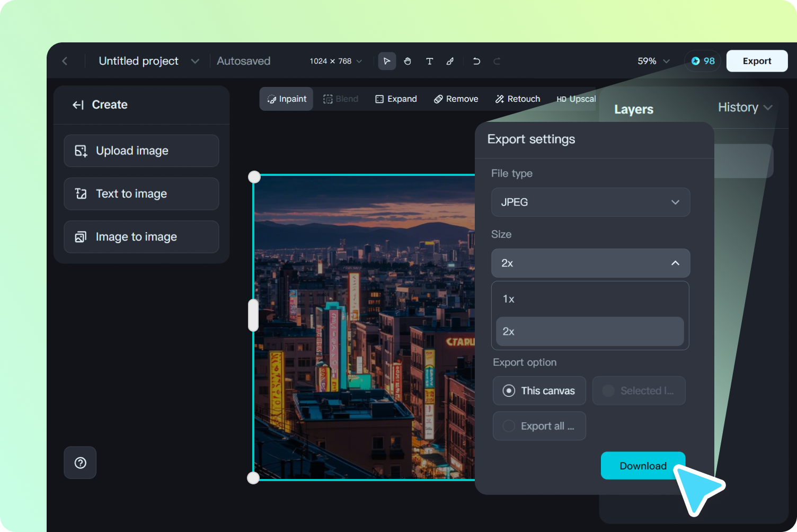Expand the History dropdown
The width and height of the screenshot is (797, 532).
[745, 108]
